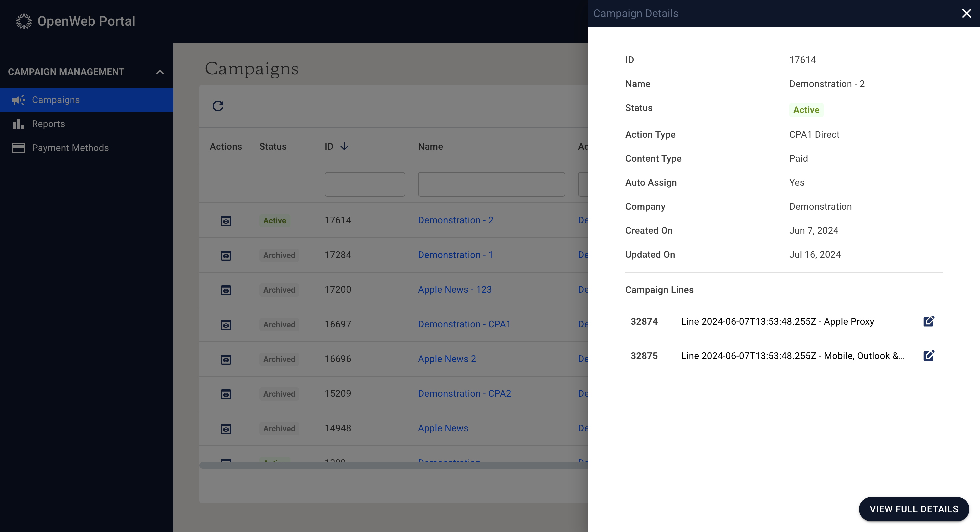Open the Payment Methods card icon
980x532 pixels.
click(x=18, y=148)
